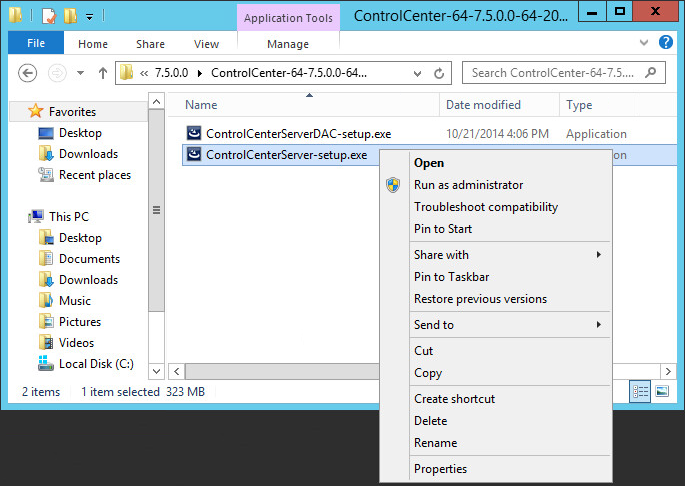
Task: Click the folder icon in address bar
Action: [x=126, y=73]
